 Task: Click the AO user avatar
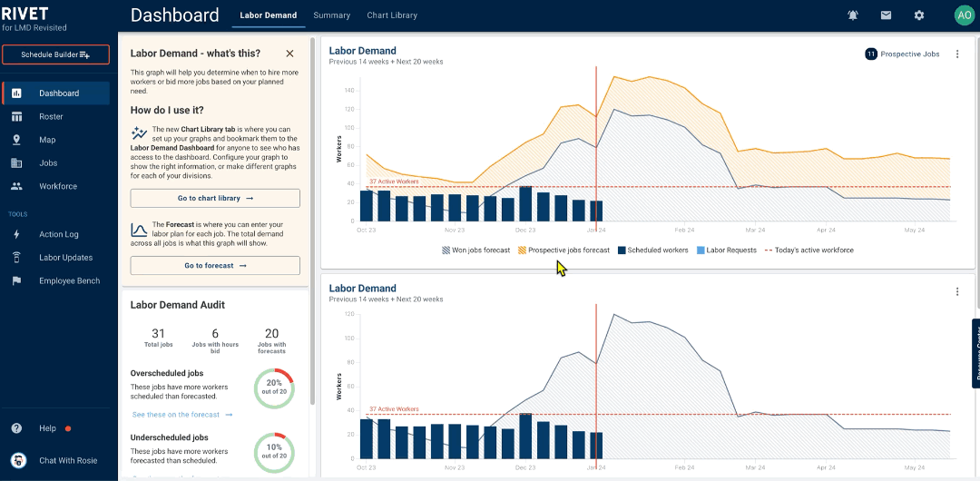[x=963, y=15]
